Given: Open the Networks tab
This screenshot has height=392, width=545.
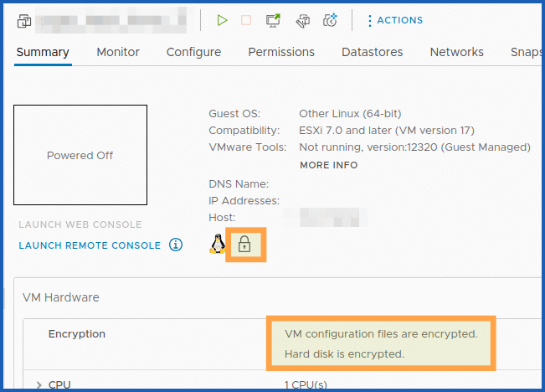Looking at the screenshot, I should click(456, 52).
